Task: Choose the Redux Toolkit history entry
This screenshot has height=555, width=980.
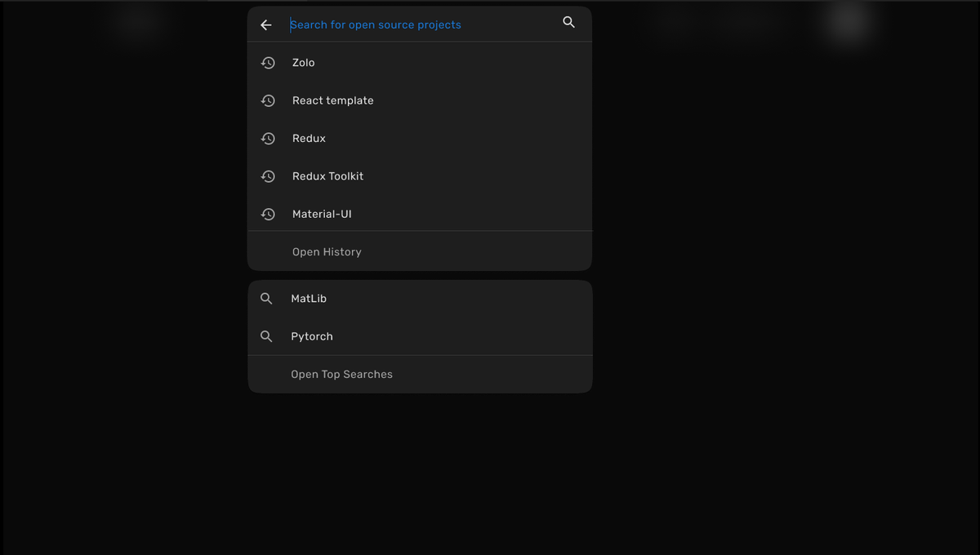Action: (x=420, y=176)
